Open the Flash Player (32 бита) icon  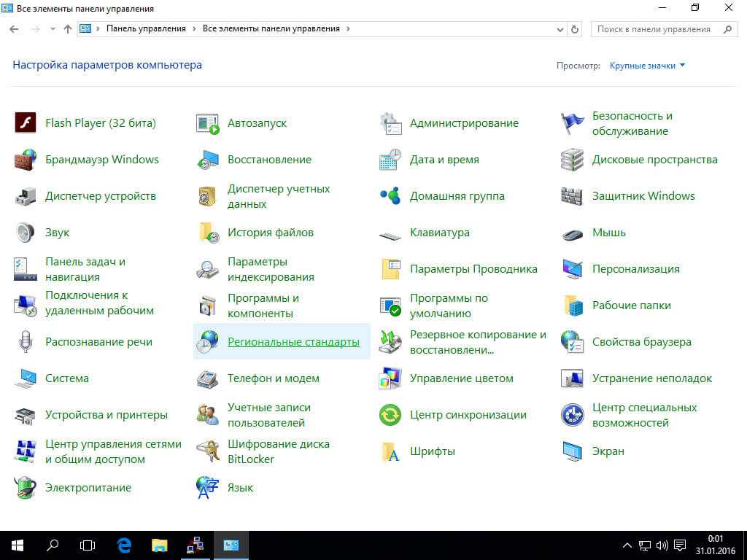(x=26, y=123)
